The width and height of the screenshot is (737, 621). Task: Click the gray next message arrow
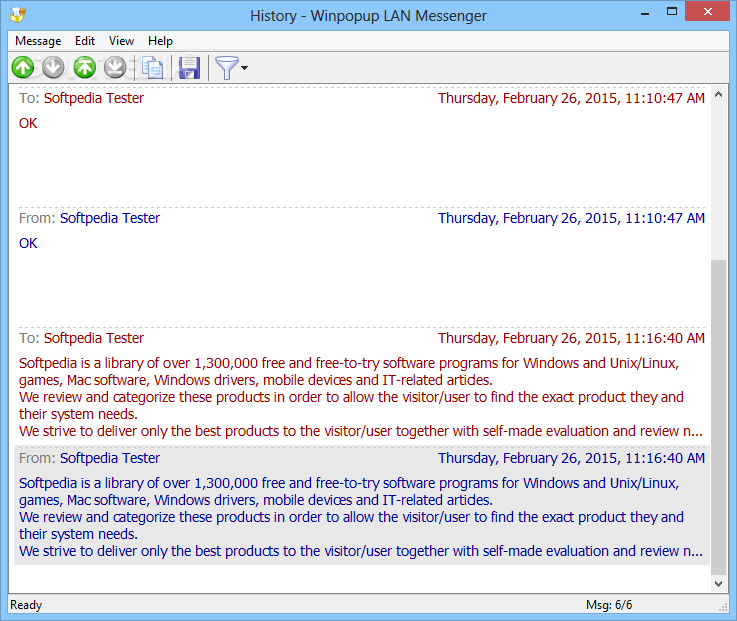53,67
